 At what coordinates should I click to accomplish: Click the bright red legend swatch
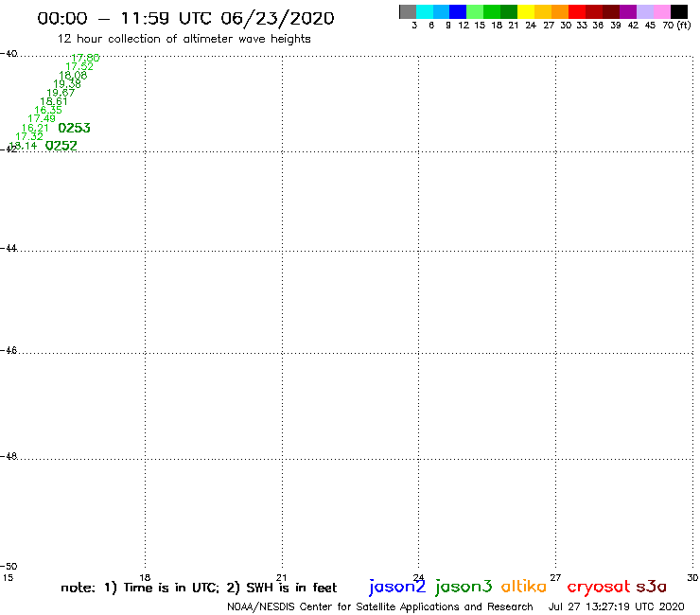577,11
